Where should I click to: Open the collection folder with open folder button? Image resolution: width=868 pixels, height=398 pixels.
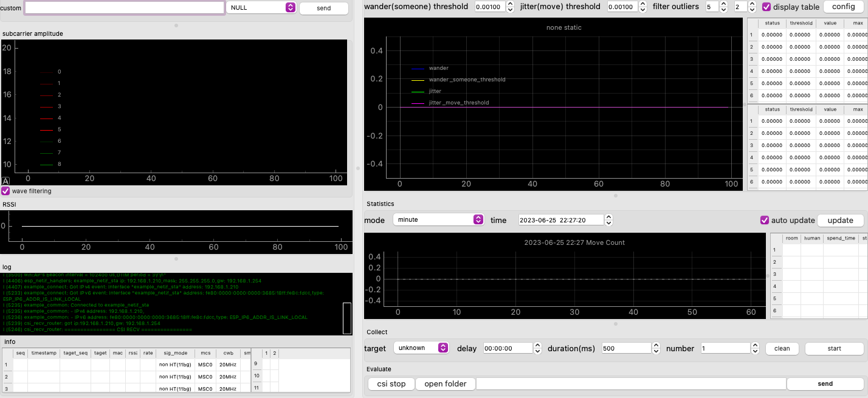click(x=445, y=383)
